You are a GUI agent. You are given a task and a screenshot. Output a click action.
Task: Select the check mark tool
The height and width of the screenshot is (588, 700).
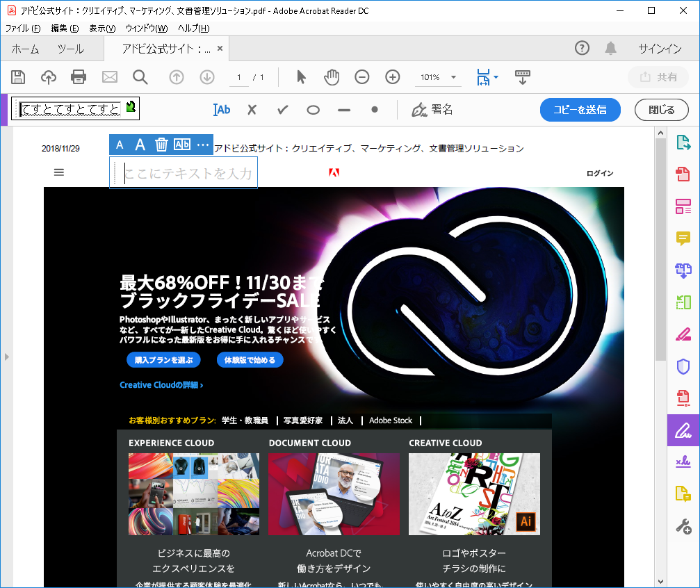[283, 110]
